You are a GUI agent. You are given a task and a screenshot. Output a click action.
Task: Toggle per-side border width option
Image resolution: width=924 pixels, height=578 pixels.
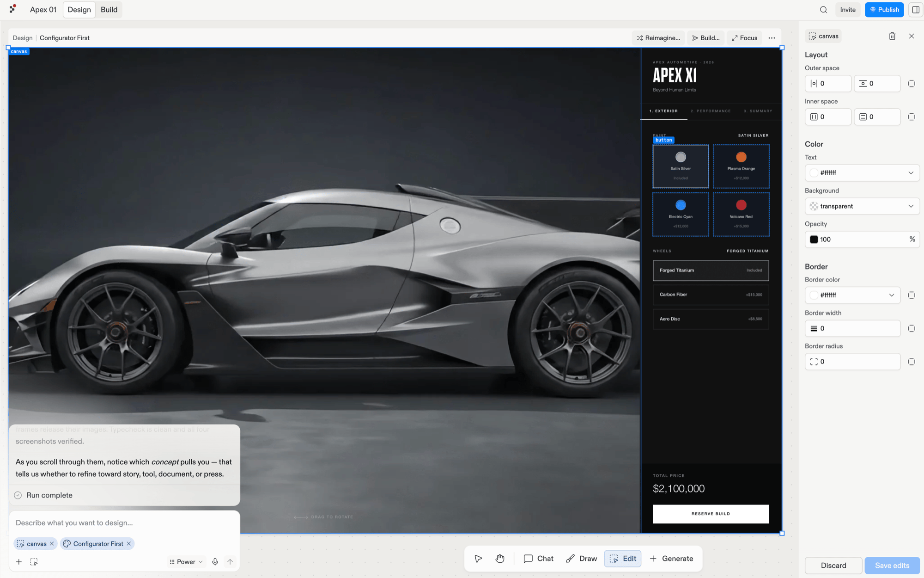pos(912,328)
